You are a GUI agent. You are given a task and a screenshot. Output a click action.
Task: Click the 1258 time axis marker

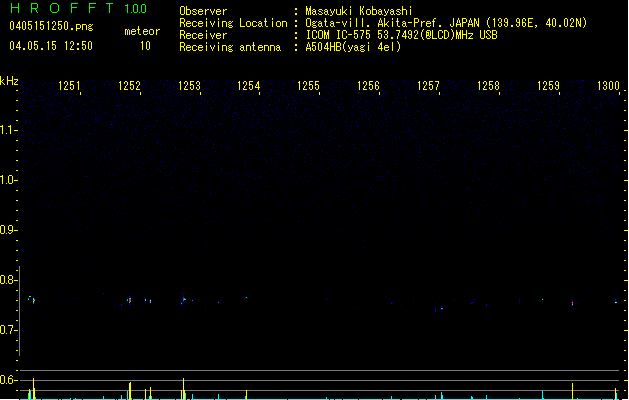click(488, 86)
